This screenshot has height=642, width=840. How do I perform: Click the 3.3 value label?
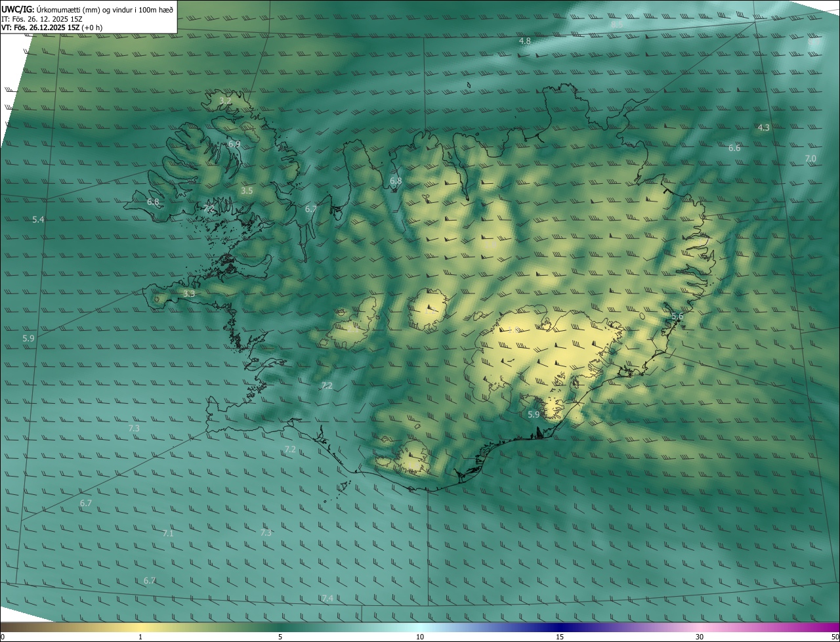click(189, 294)
